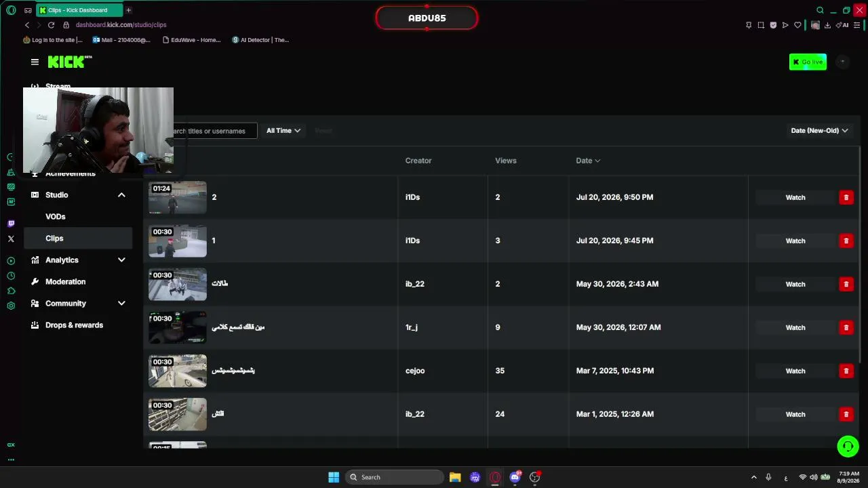
Task: Click the Windows taskbar Search box
Action: [x=395, y=477]
